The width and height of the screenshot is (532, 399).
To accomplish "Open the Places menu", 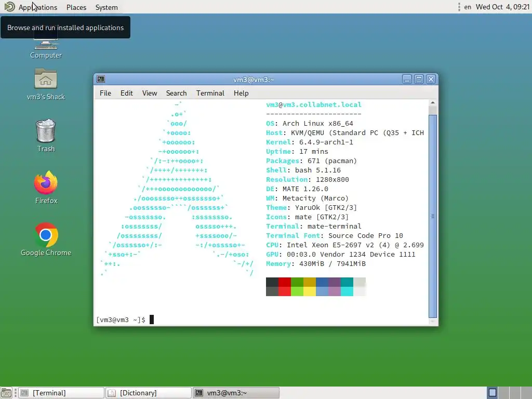I will tap(76, 7).
